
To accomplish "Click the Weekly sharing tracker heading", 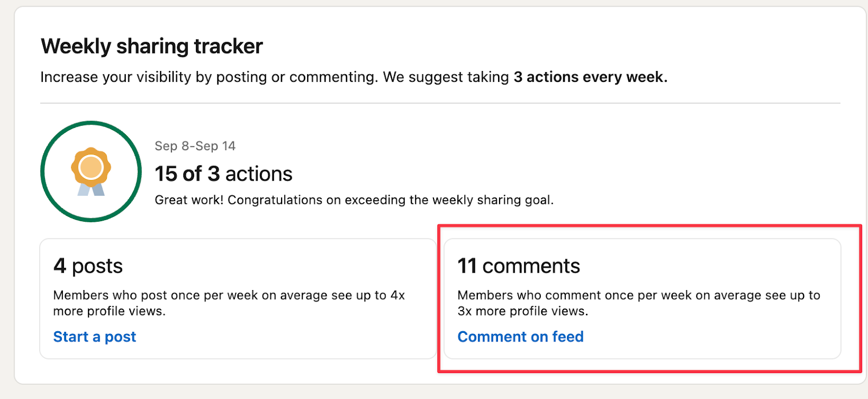I will click(151, 46).
